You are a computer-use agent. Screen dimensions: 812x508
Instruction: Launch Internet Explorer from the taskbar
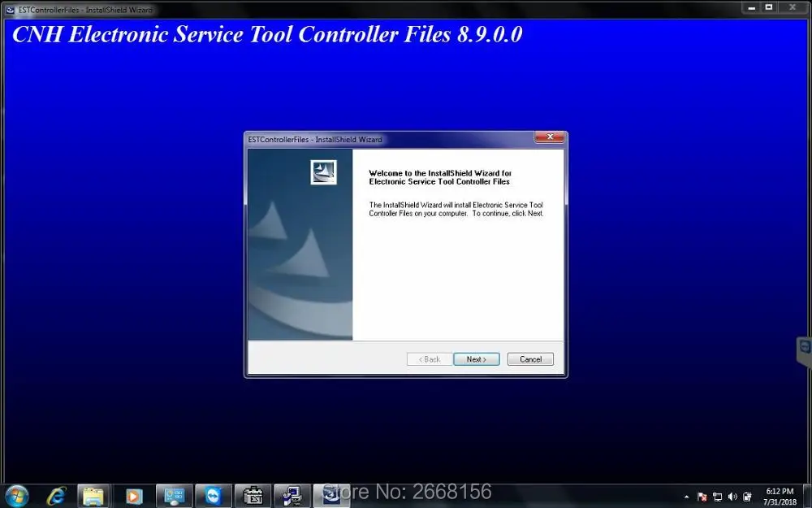[56, 497]
